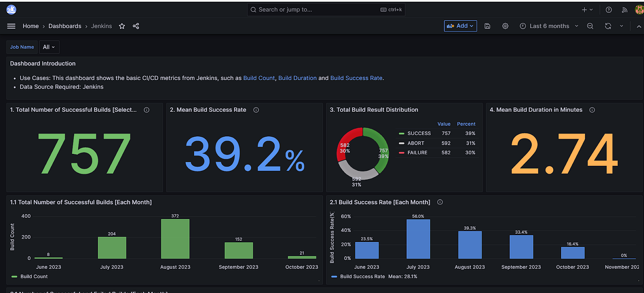Toggle FAILURE series in pie legend

(417, 152)
